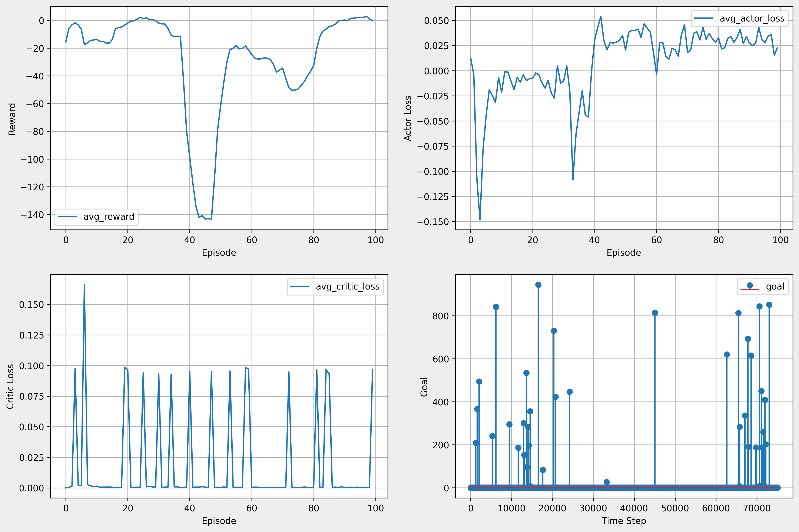Image resolution: width=799 pixels, height=532 pixels.
Task: Click the Goal y-axis label
Action: (x=424, y=387)
